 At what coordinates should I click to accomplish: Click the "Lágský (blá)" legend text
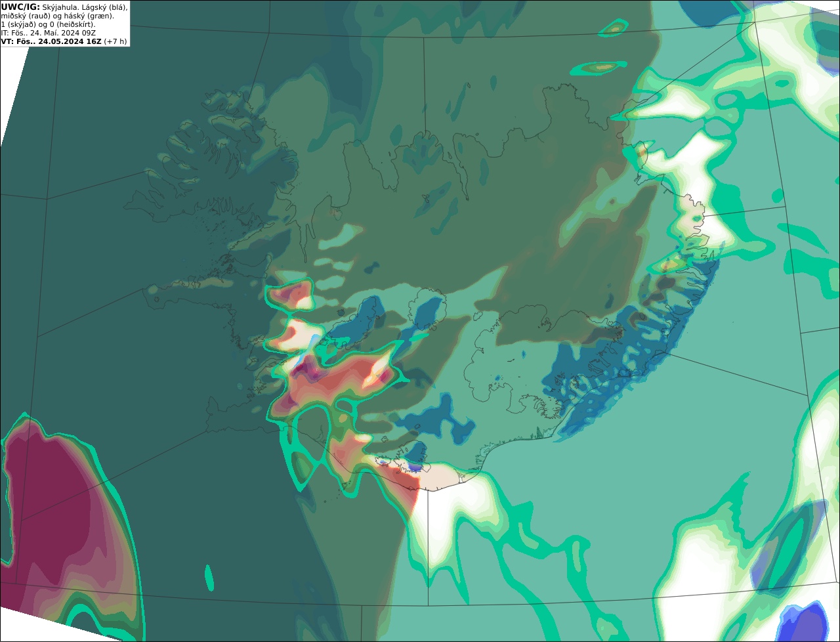(104, 7)
